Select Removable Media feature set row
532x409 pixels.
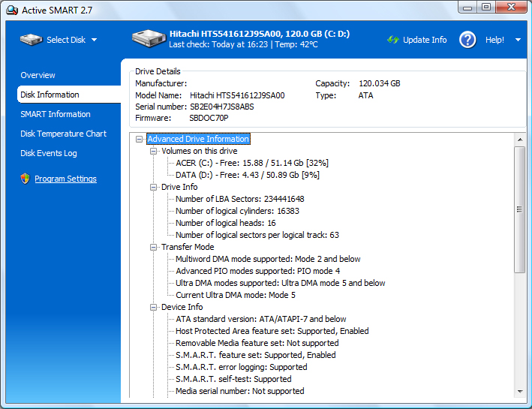pos(257,343)
